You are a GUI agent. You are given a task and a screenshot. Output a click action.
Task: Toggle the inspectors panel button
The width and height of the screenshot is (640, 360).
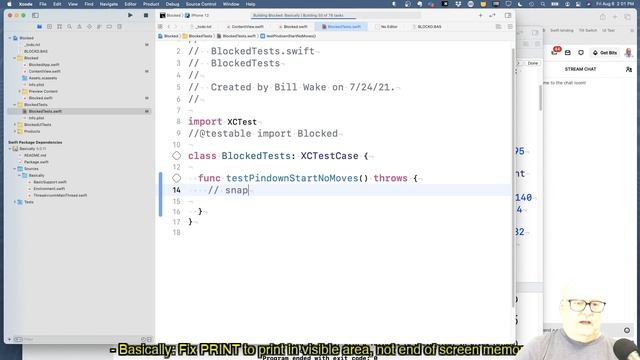[x=508, y=15]
